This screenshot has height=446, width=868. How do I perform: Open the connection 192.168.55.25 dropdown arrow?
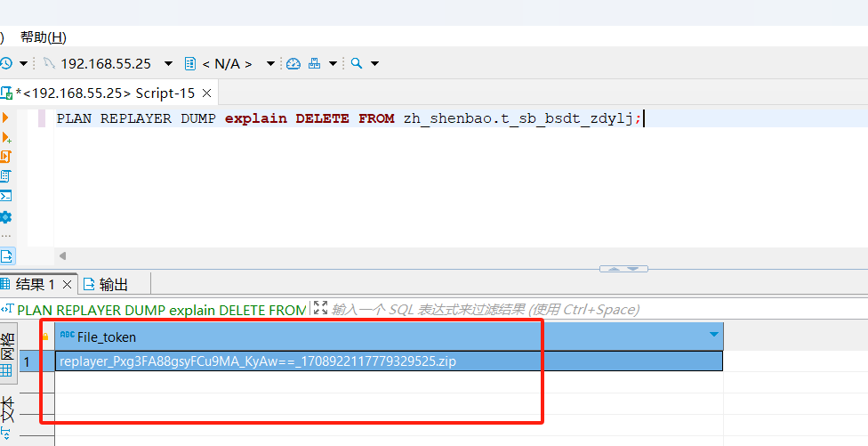click(x=169, y=64)
